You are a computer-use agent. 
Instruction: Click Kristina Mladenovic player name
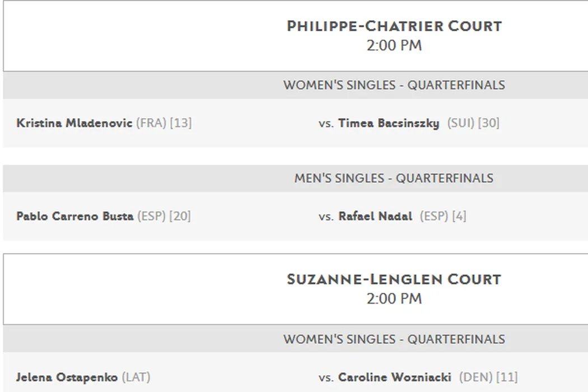point(74,123)
